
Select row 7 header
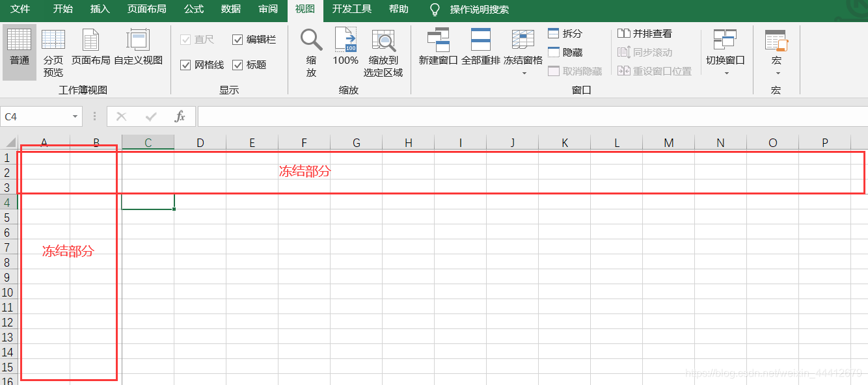pyautogui.click(x=8, y=247)
